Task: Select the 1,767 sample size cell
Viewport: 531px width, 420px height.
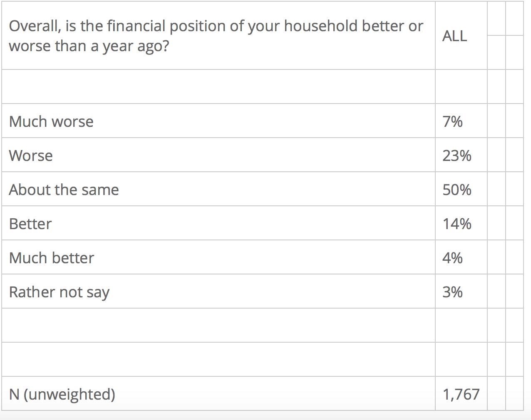Action: [461, 394]
